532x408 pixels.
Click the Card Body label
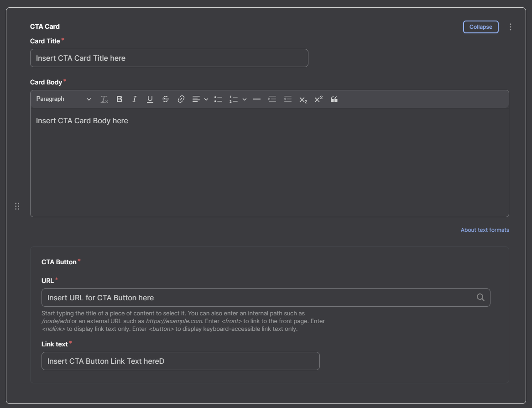[46, 82]
